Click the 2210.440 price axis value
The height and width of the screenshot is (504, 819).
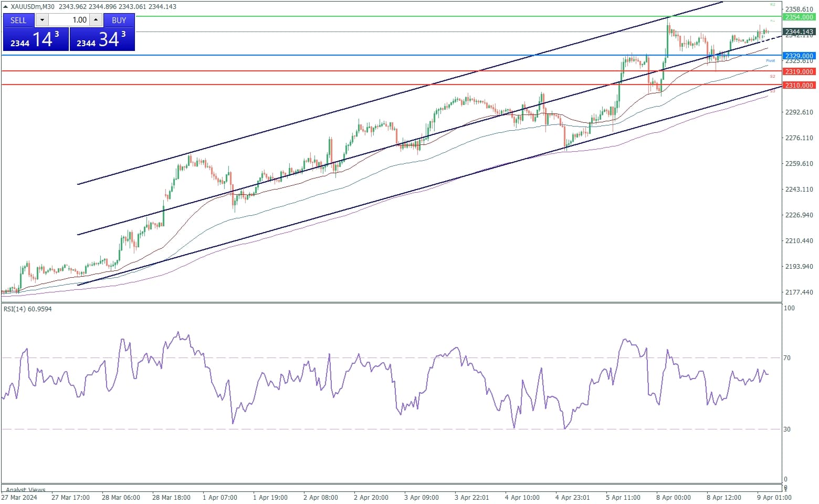(799, 241)
